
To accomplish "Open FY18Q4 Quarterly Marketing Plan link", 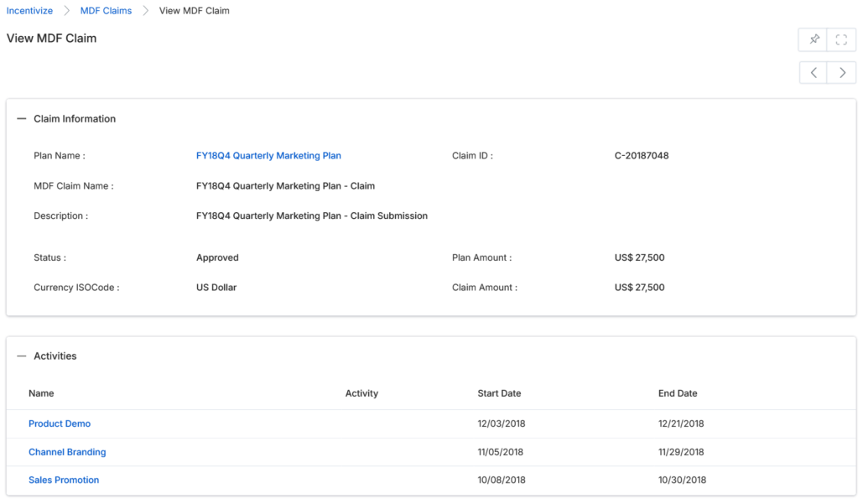I will (268, 156).
